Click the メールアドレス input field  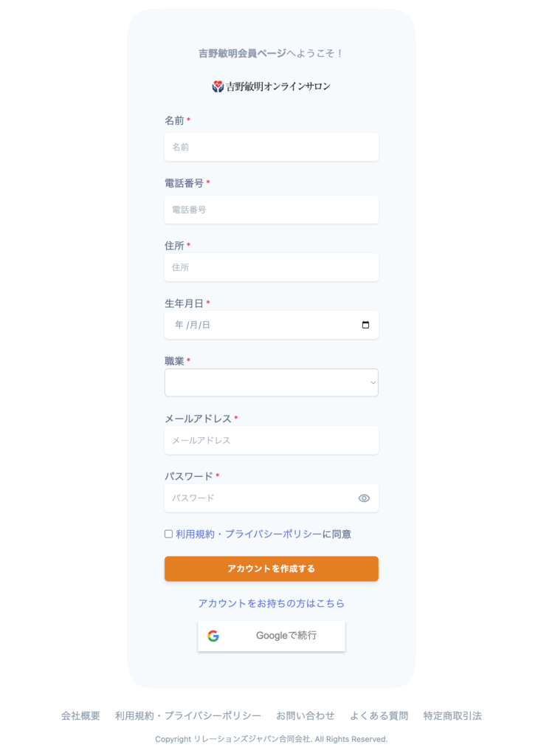(271, 440)
